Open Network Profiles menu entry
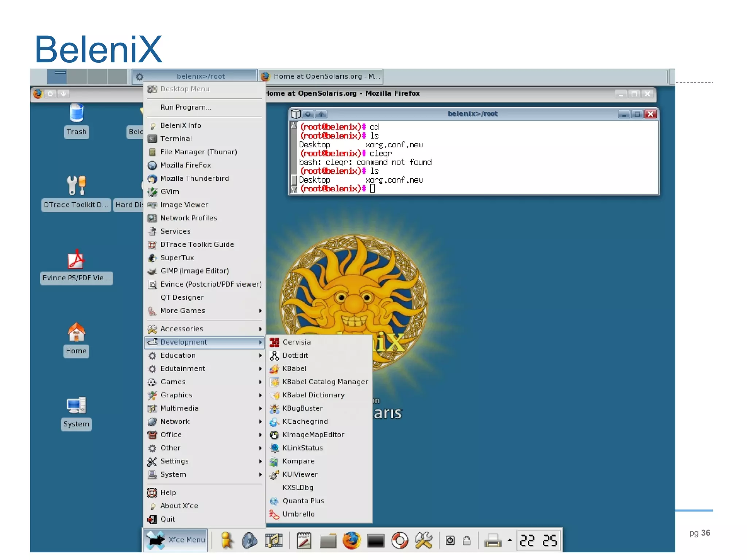The image size is (747, 560). 204,218
